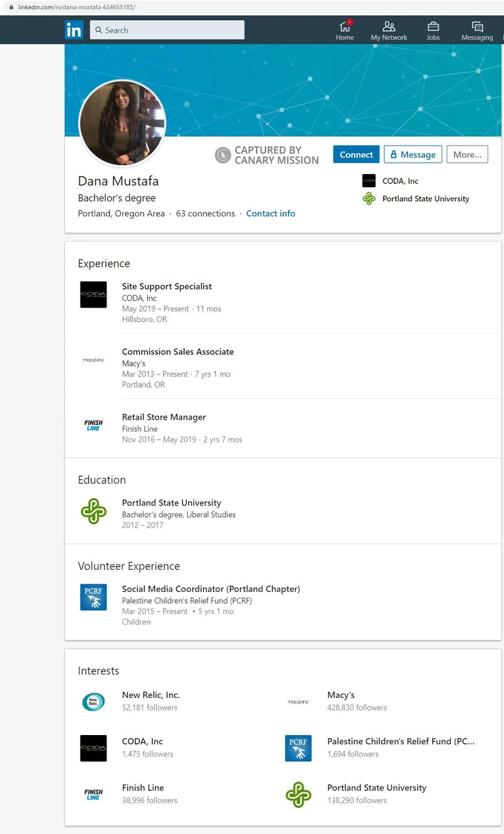Open Finish Line interest entry
504x834 pixels.
click(x=143, y=788)
